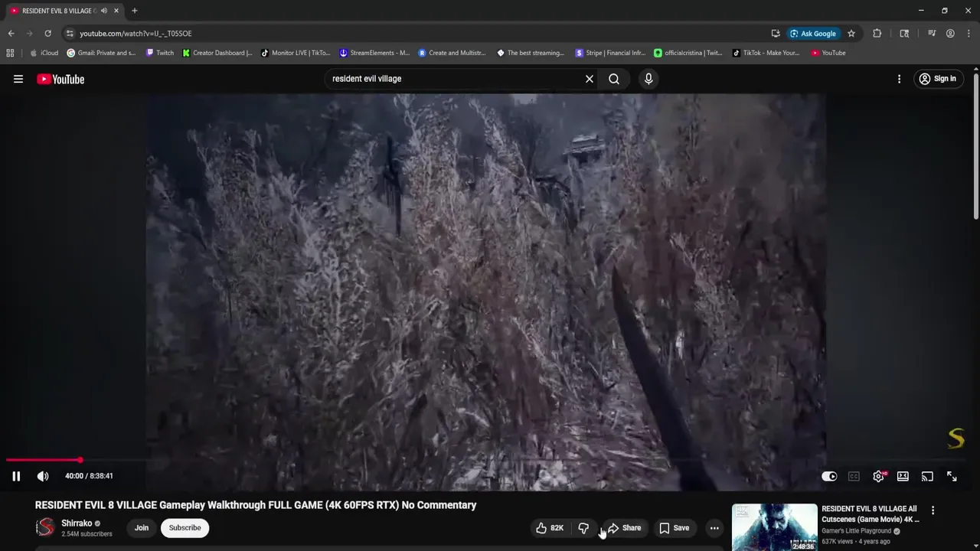
Task: Open more actions under the video
Action: click(x=714, y=528)
